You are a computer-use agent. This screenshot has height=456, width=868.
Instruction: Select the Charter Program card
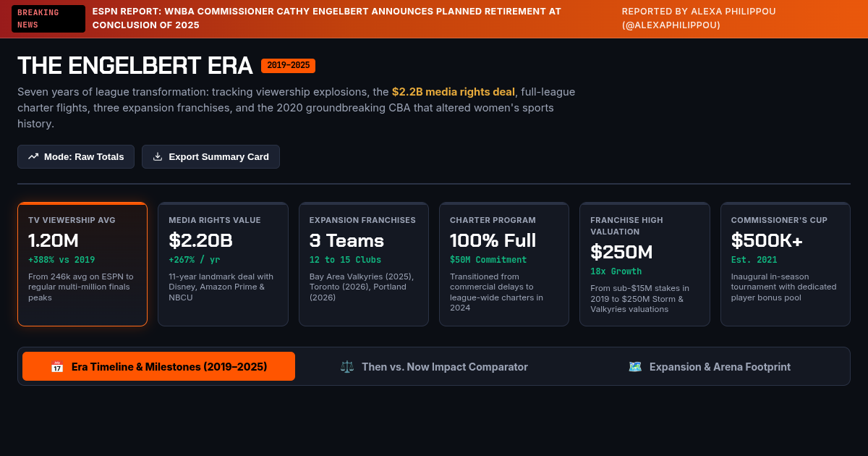[x=504, y=264]
